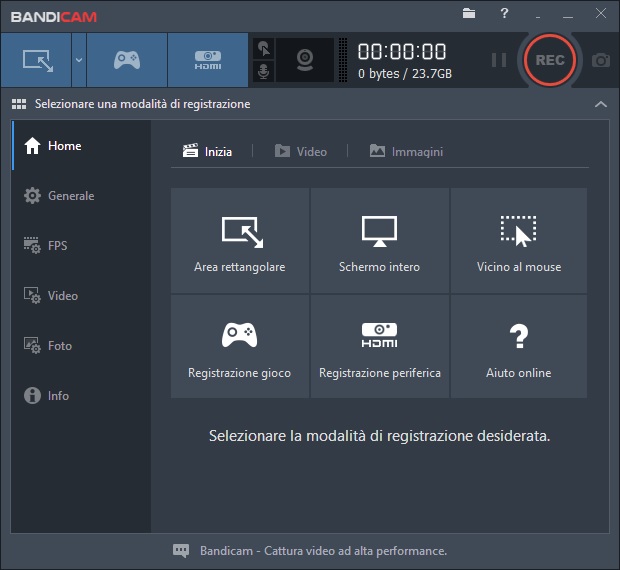
Task: Select rectangle screen recording mode in top toolbar
Action: tap(36, 60)
